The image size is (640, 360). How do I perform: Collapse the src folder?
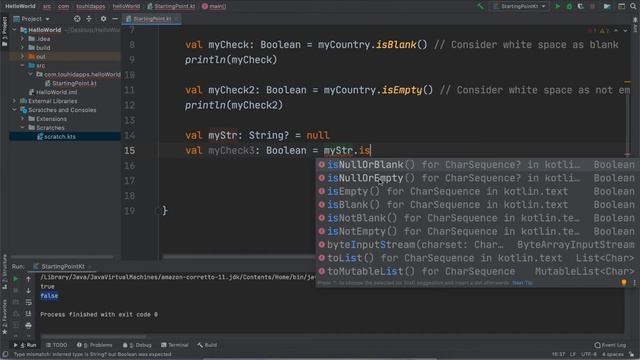(x=23, y=66)
